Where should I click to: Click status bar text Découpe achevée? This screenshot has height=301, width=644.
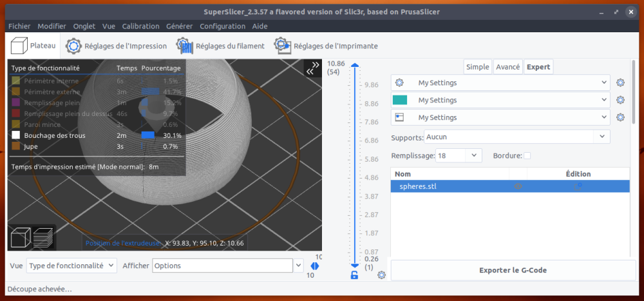click(x=39, y=289)
